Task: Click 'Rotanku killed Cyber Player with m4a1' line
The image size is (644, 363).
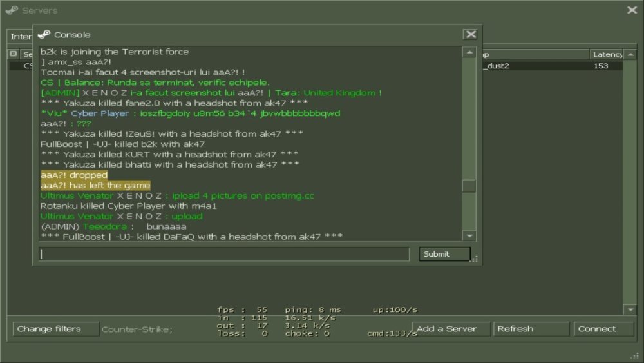Action: tap(129, 206)
